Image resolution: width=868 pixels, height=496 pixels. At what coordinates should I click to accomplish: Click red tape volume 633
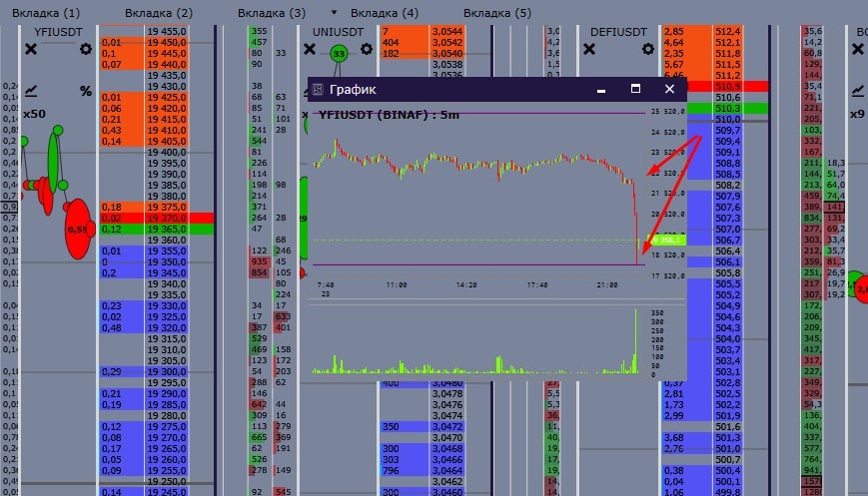283,316
